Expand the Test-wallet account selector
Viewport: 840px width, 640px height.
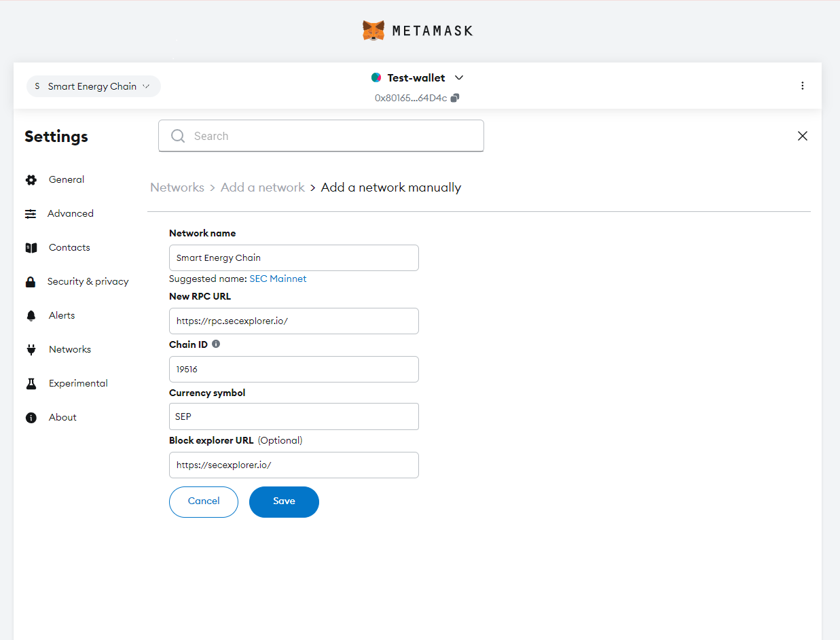pyautogui.click(x=458, y=77)
